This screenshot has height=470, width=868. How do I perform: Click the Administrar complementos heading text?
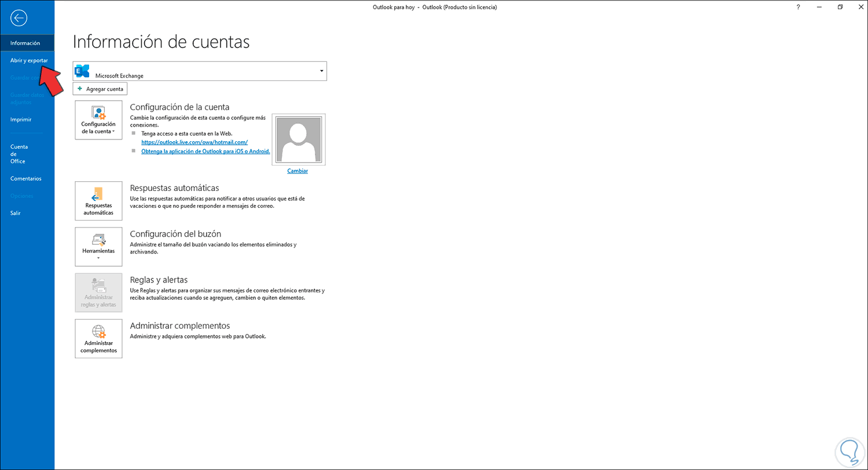pyautogui.click(x=180, y=325)
